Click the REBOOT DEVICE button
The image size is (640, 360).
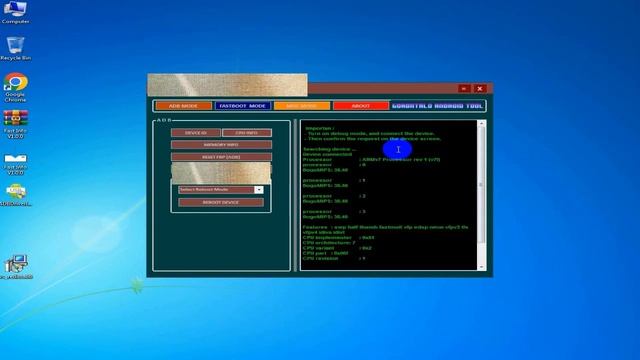click(x=221, y=202)
